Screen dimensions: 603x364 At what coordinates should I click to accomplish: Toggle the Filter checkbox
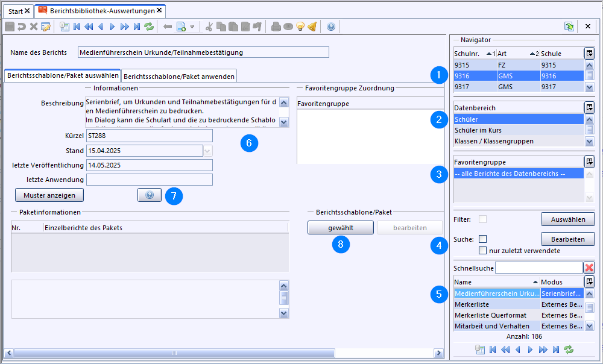482,219
